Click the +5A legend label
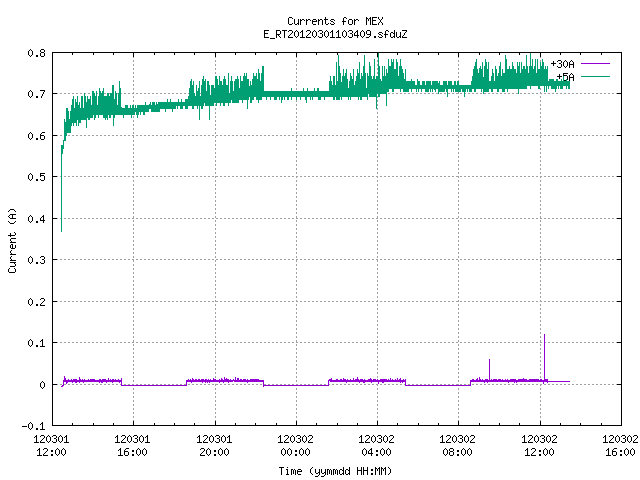The height and width of the screenshot is (480, 640). [565, 77]
